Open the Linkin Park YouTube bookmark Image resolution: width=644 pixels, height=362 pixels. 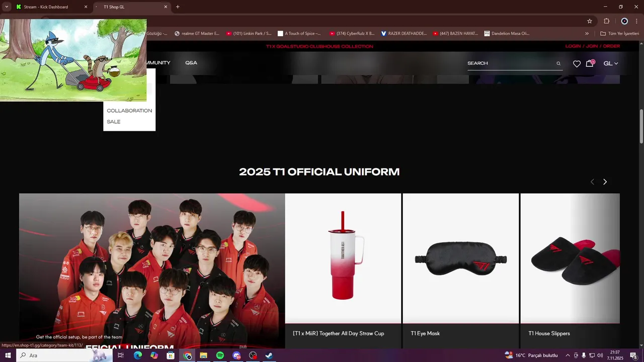tap(249, 34)
